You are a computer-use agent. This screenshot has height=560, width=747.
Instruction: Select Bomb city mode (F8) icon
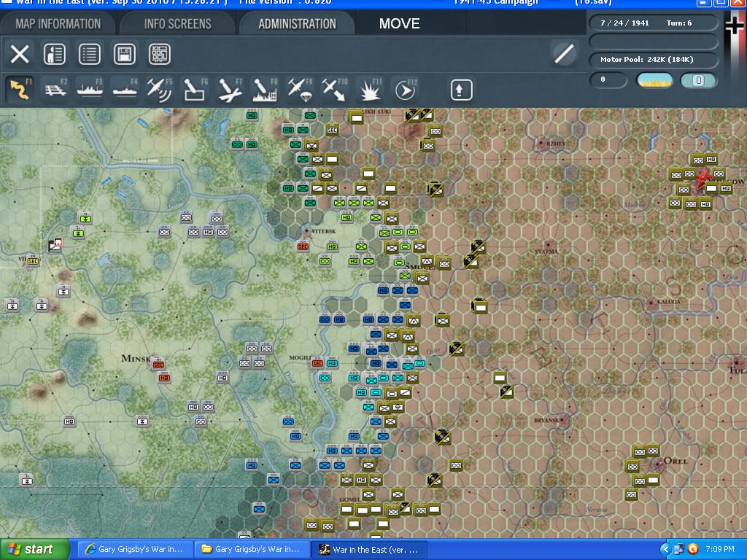click(264, 90)
